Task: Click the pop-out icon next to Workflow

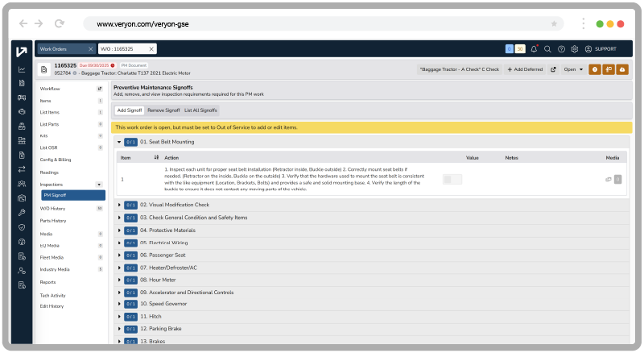Action: [100, 89]
